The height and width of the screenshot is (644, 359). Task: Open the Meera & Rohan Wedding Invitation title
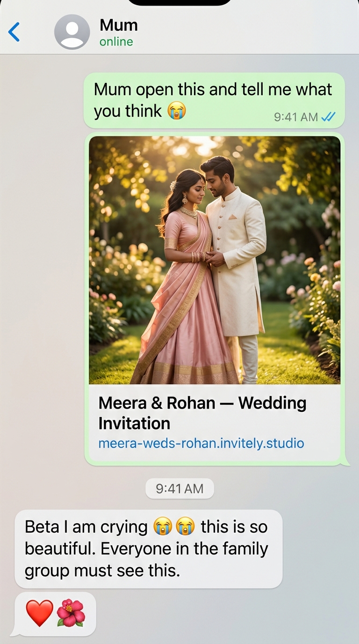[x=202, y=413]
